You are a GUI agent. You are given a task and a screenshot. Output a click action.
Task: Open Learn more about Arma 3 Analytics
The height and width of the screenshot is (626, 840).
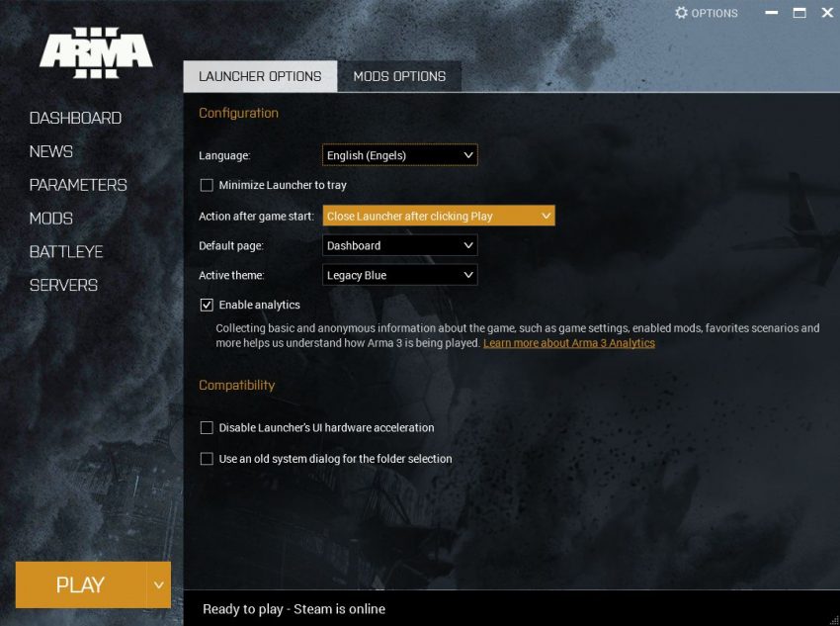[568, 342]
